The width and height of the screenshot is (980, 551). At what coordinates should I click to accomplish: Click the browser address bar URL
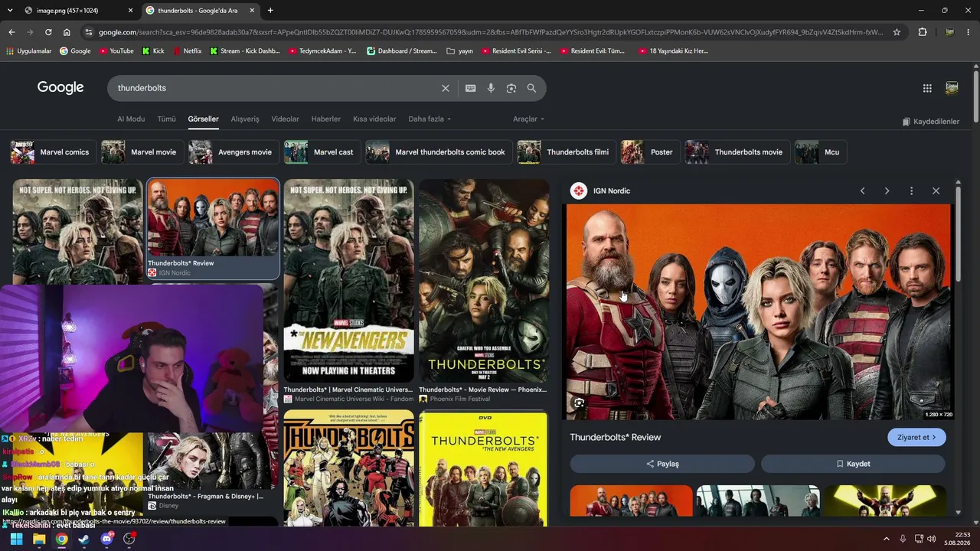pyautogui.click(x=490, y=32)
